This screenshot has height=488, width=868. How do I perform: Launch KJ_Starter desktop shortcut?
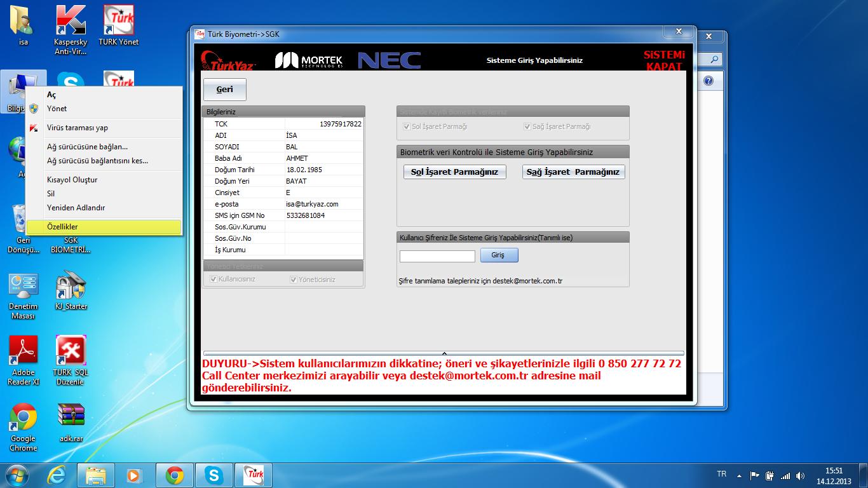[71, 291]
